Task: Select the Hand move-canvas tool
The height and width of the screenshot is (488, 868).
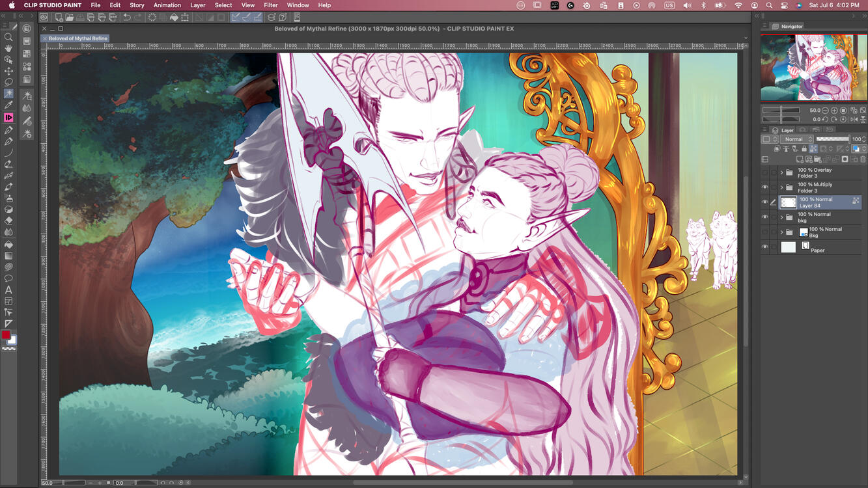Action: tap(8, 48)
